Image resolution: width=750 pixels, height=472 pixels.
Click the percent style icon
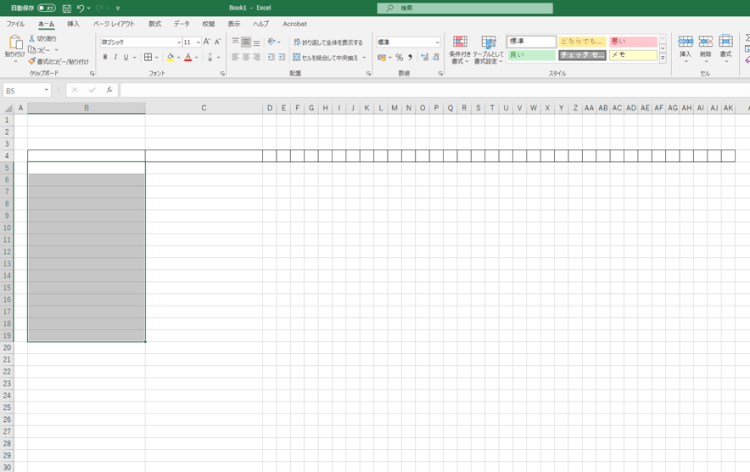point(399,57)
